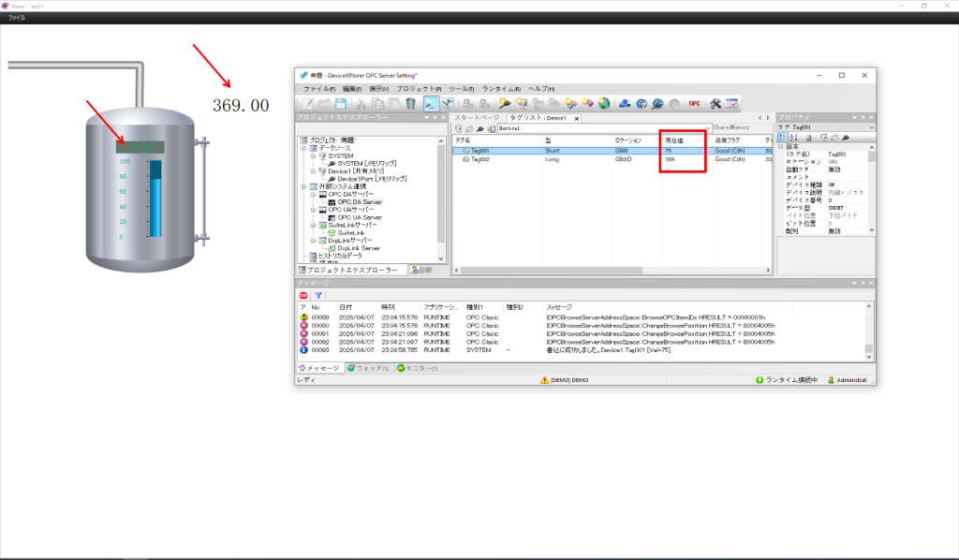
Task: Click the globe icon in toolbar
Action: coord(604,104)
